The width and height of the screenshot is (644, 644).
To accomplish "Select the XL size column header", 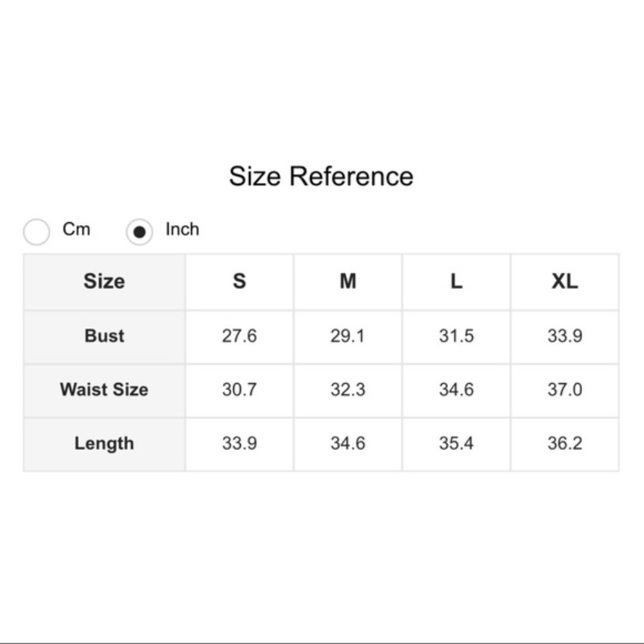I will click(565, 282).
